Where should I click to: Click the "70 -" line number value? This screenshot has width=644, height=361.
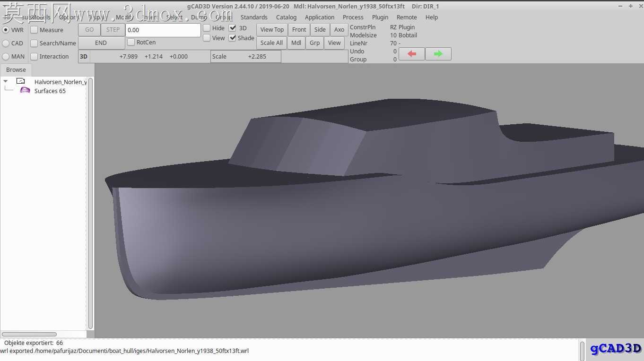(395, 43)
